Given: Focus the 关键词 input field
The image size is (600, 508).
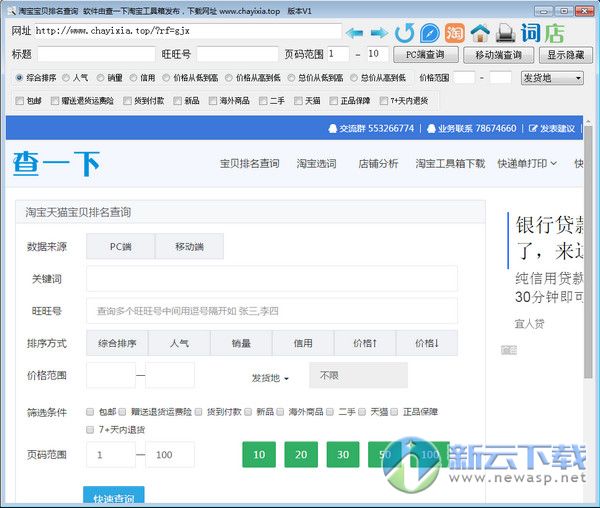Looking at the screenshot, I should [272, 278].
